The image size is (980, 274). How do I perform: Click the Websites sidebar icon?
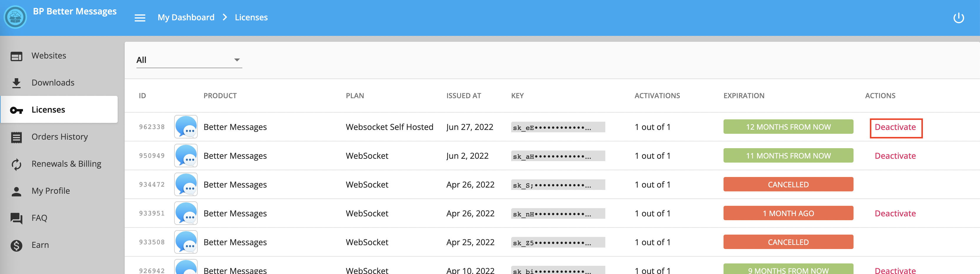[x=16, y=56]
